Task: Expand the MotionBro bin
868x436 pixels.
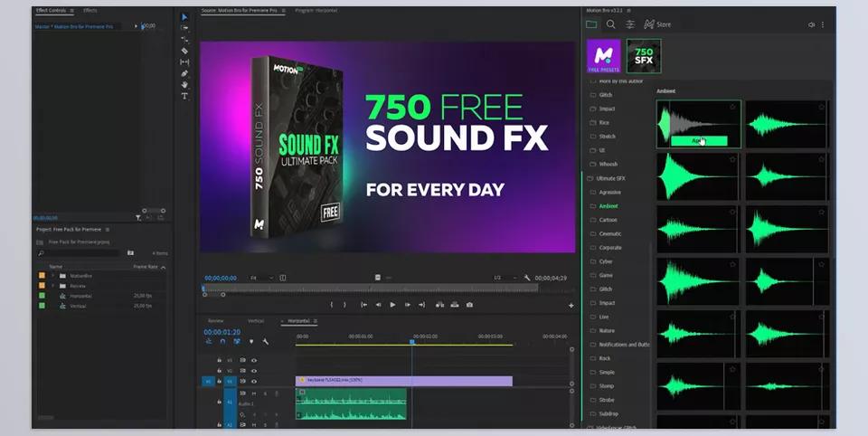Action: click(x=53, y=275)
